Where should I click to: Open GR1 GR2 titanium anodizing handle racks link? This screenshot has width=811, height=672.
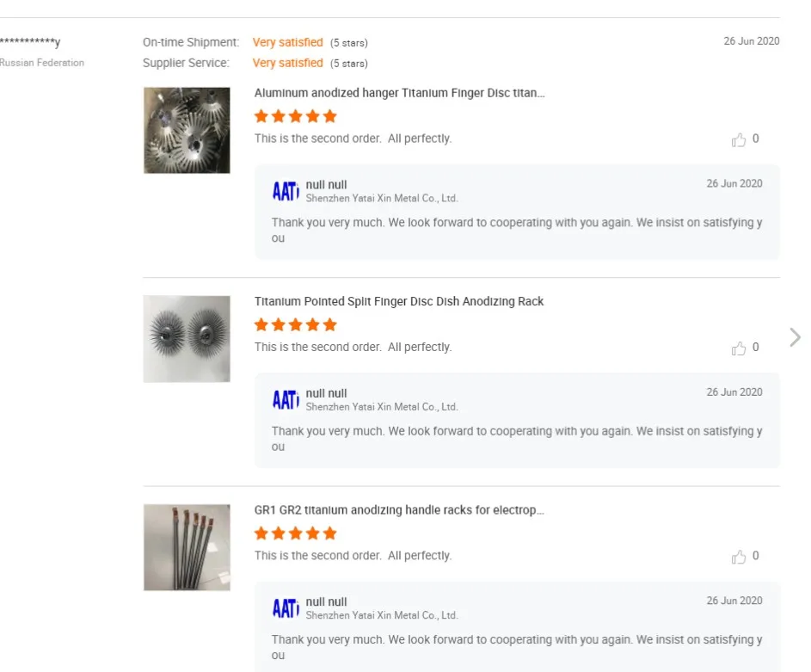point(399,510)
